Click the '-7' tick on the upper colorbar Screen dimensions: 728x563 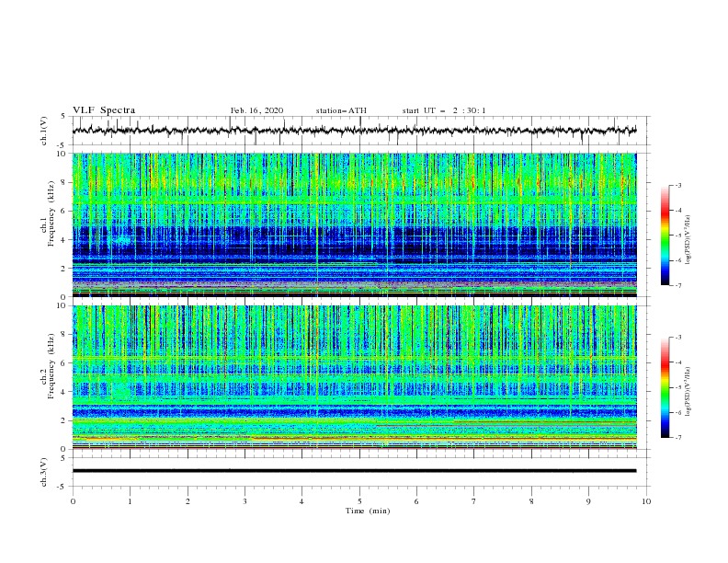[677, 285]
